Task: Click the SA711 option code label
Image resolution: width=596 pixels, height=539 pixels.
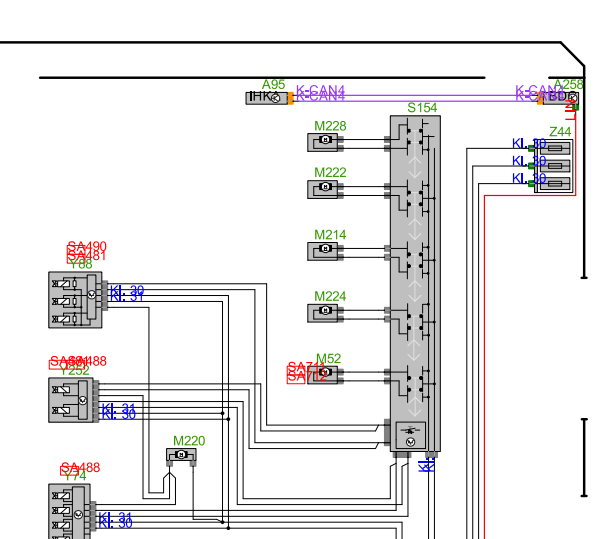Action: pyautogui.click(x=306, y=367)
